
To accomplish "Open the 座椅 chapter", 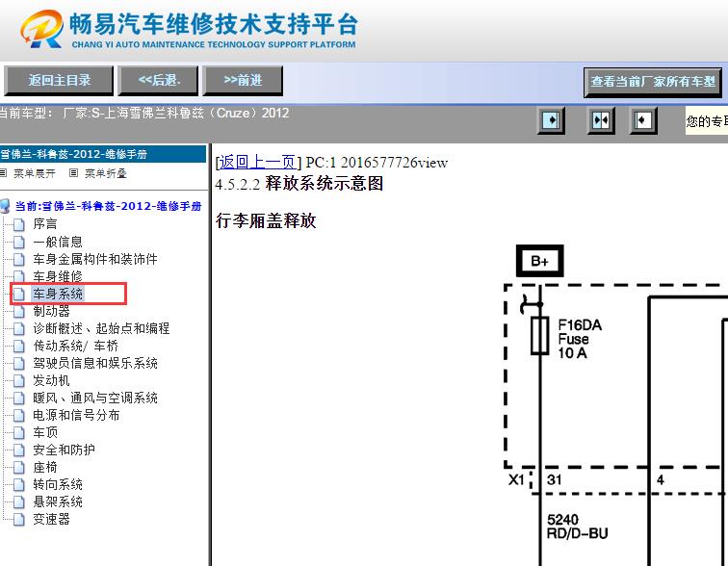I will (45, 467).
